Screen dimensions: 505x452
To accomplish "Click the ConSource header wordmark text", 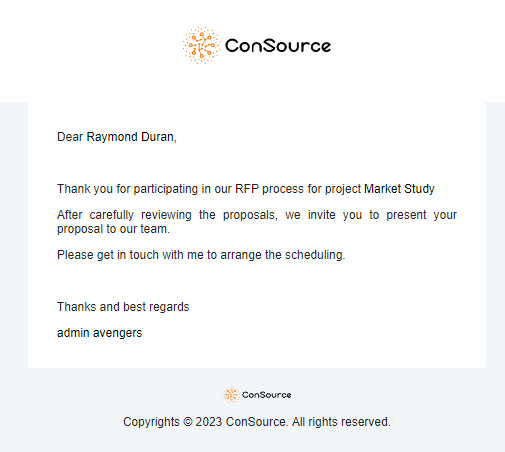I will 278,46.
